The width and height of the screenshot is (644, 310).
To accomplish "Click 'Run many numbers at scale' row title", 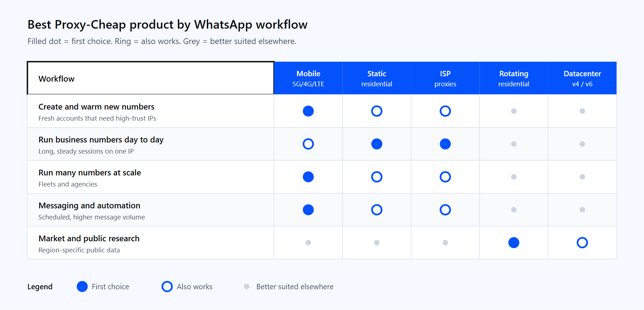I will tap(89, 173).
